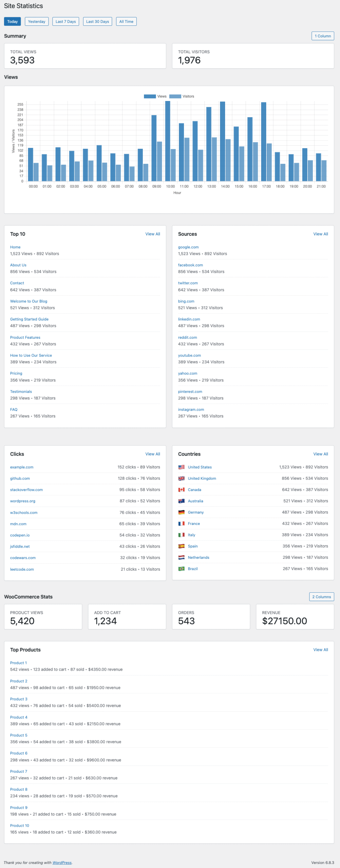The image size is (340, 868).
Task: Click the United States flag icon
Action: [x=182, y=467]
